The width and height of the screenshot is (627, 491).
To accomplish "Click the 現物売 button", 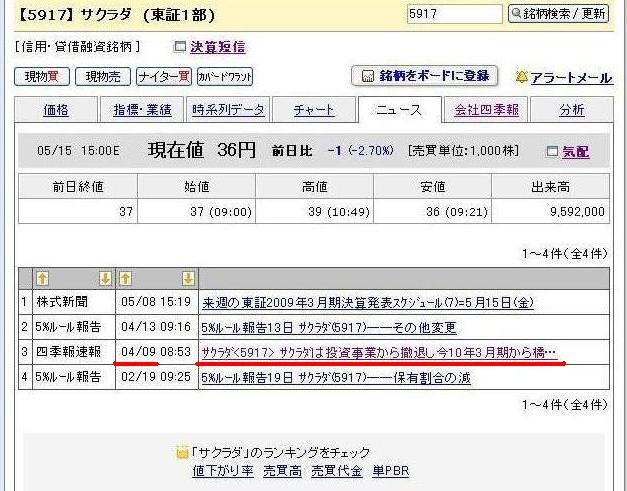I will click(103, 76).
